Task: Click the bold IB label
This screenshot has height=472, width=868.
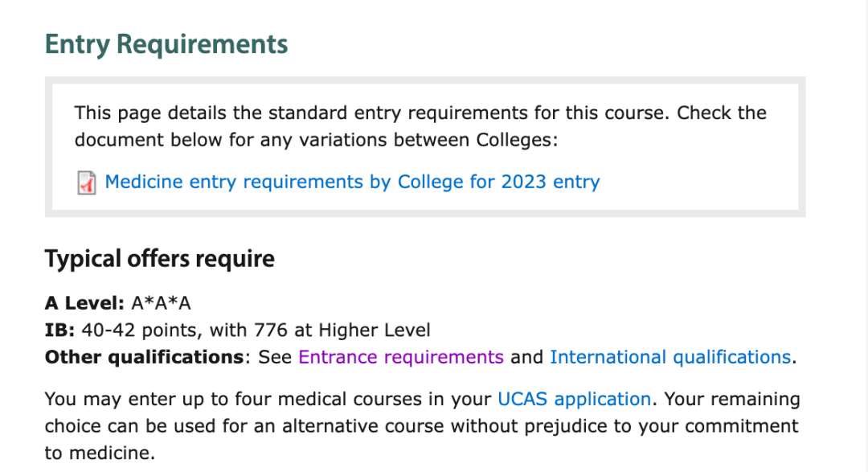Action: (58, 330)
